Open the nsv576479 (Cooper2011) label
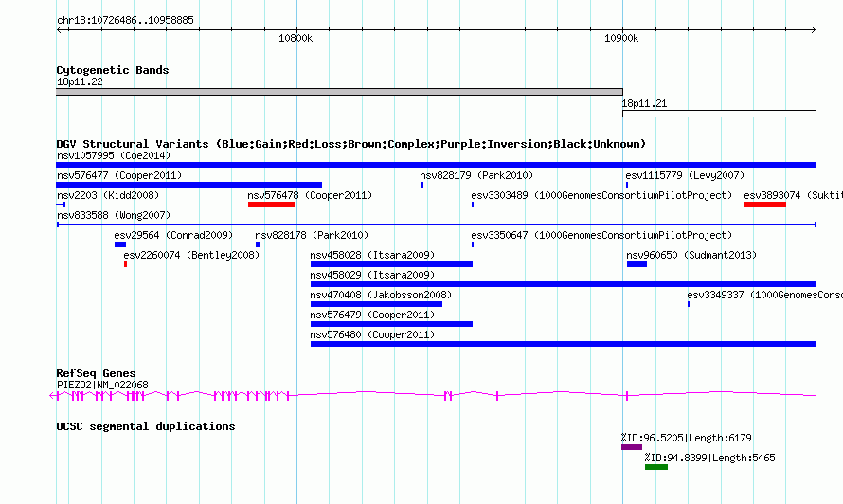Viewport: 843px width, 504px height. click(372, 315)
